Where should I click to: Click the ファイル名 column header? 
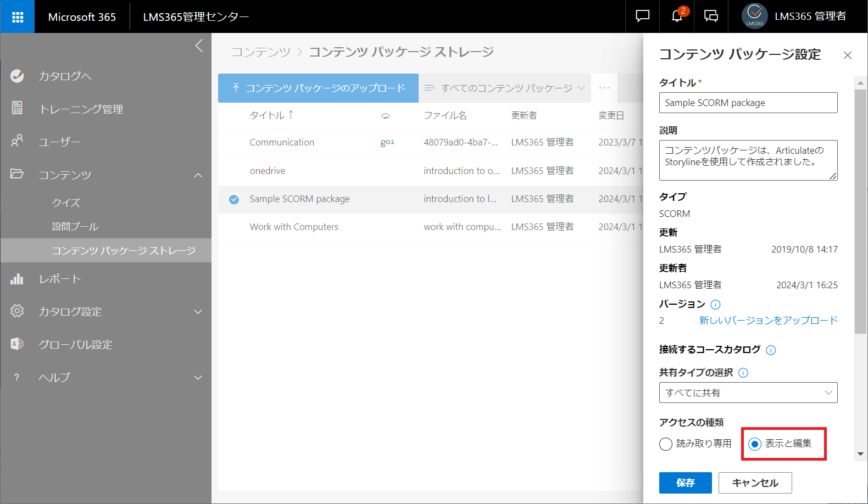(x=445, y=115)
